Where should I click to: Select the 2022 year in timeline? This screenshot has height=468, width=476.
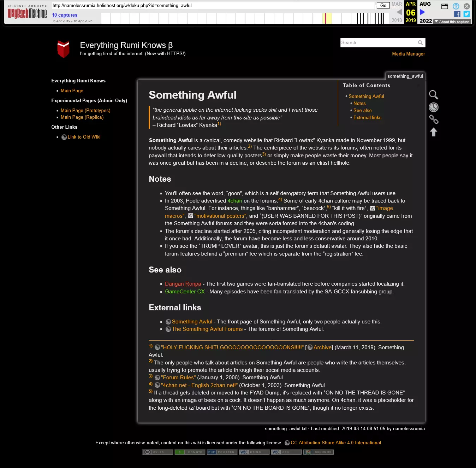coord(426,21)
